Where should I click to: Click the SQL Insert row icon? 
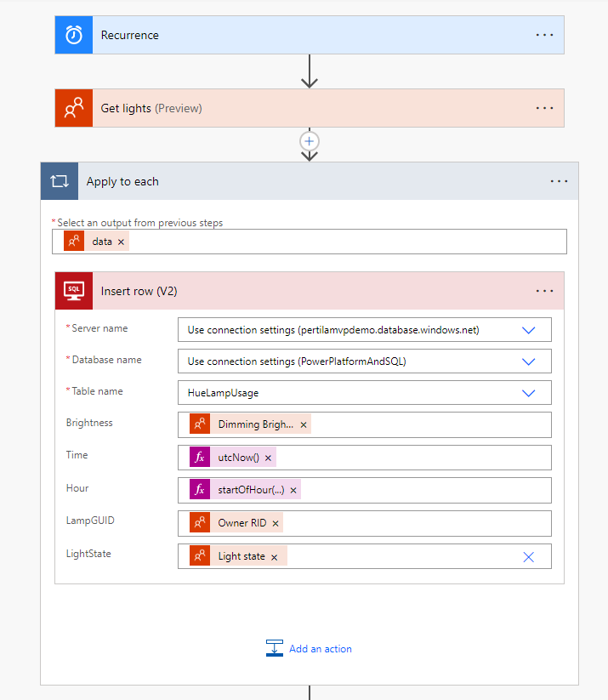click(x=74, y=291)
